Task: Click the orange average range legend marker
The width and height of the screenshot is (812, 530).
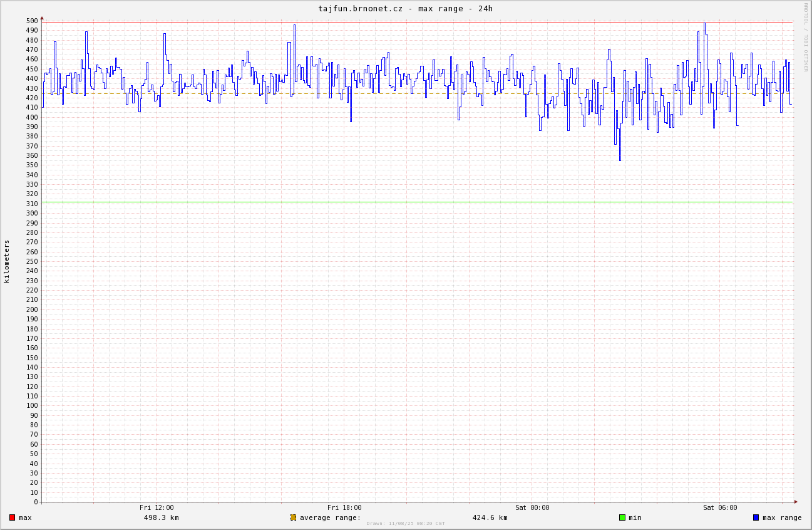Action: click(293, 517)
